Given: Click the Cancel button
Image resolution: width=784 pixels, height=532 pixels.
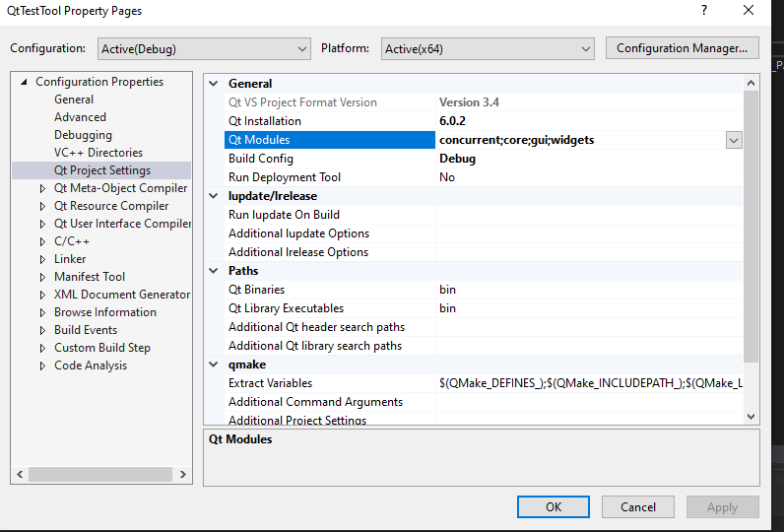Looking at the screenshot, I should (638, 507).
